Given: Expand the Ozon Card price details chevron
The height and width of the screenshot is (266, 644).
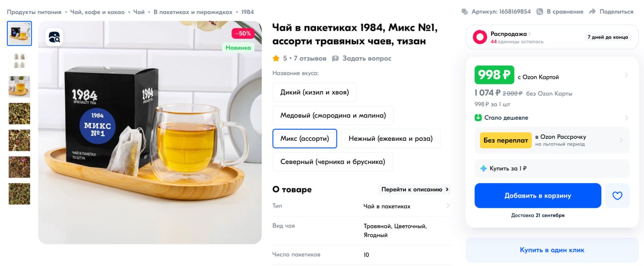Looking at the screenshot, I should [x=626, y=75].
